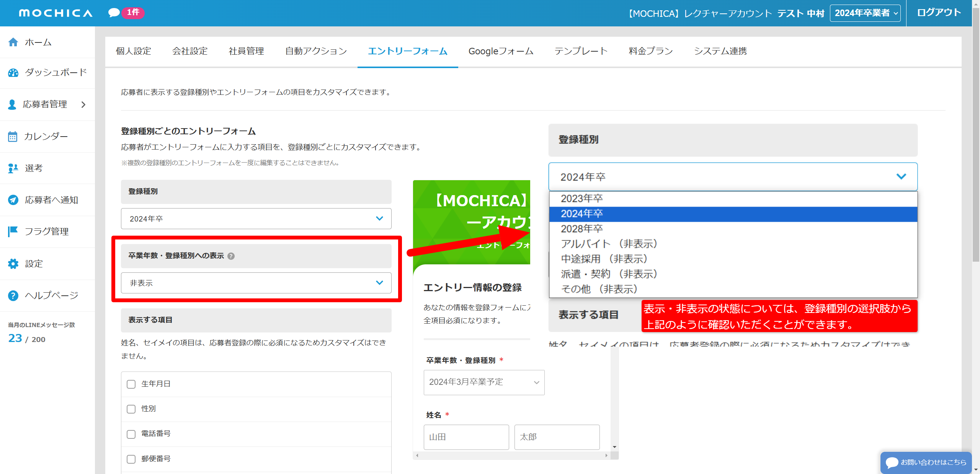Click the calendar icon in sidebar

[x=13, y=137]
